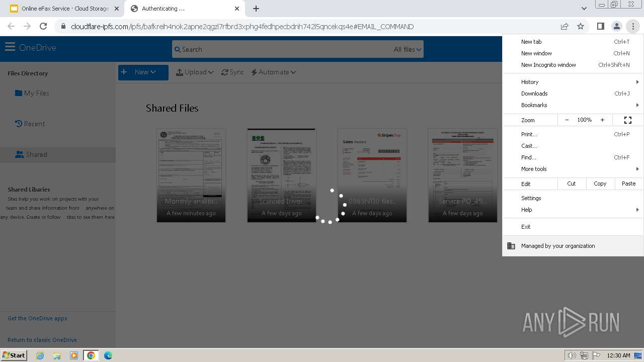Bookmark this page with the star icon

click(581, 26)
